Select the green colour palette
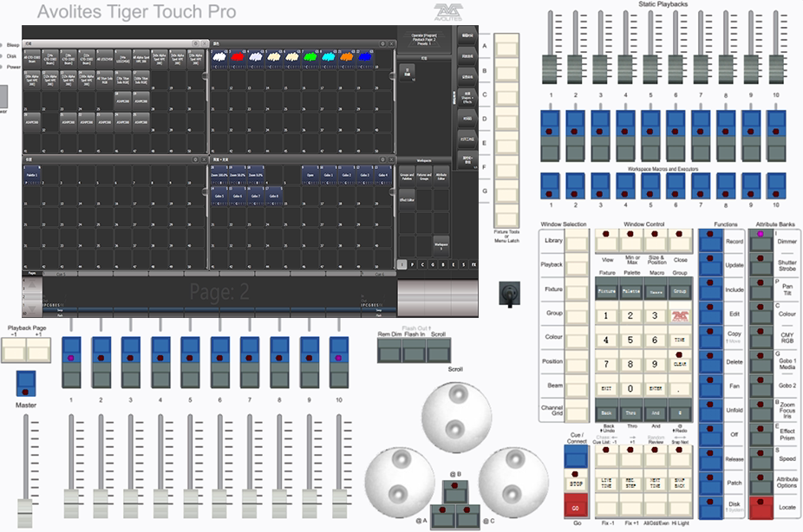Image resolution: width=803 pixels, height=532 pixels. point(310,59)
